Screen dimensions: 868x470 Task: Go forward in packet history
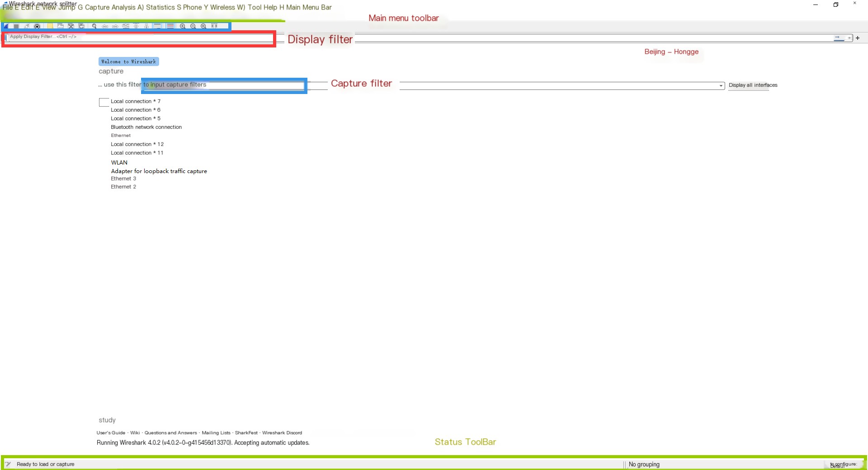pos(115,26)
